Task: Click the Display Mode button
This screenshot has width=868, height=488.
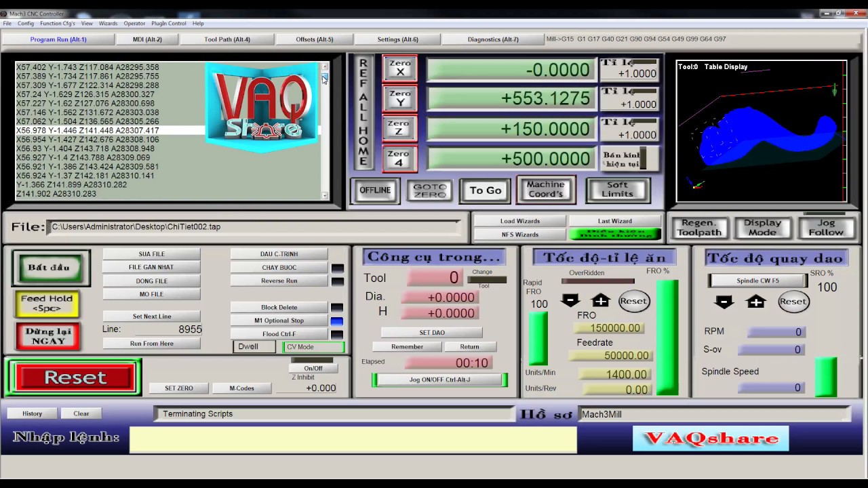Action: [x=762, y=228]
